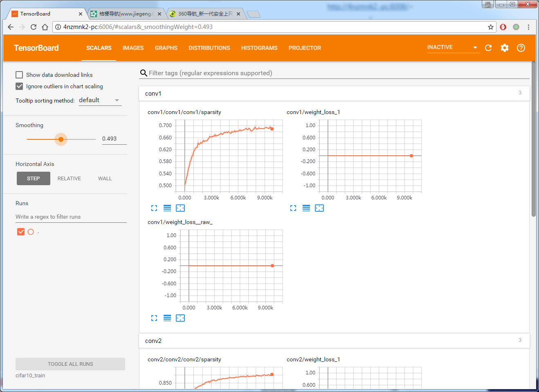Fit domain to data on conv1/weight_loss__raw_ chart

(180, 318)
